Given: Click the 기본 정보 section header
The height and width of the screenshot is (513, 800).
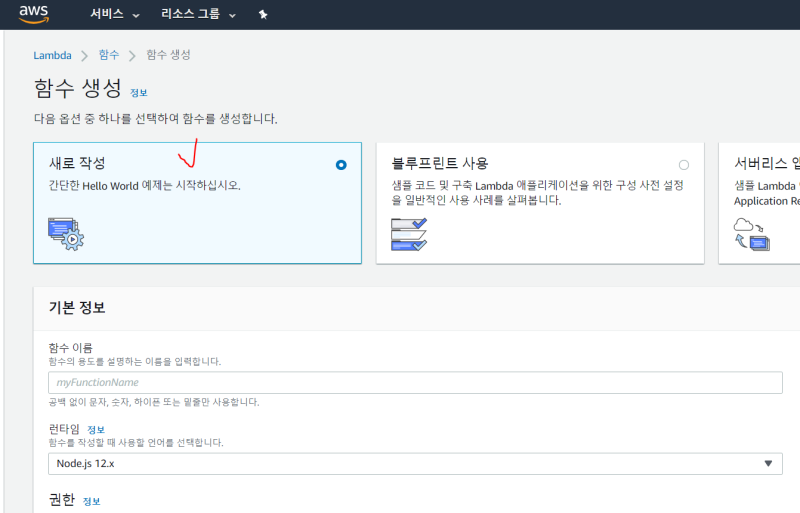Looking at the screenshot, I should [x=77, y=307].
